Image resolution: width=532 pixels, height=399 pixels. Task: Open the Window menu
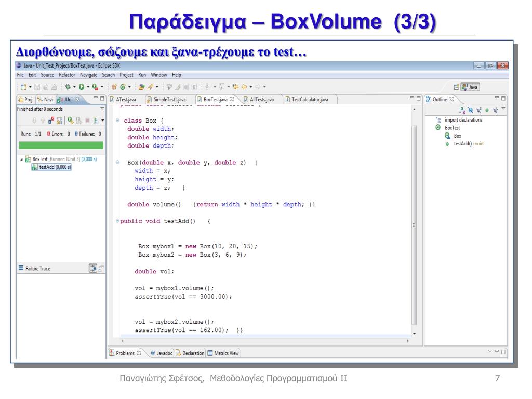pyautogui.click(x=159, y=75)
